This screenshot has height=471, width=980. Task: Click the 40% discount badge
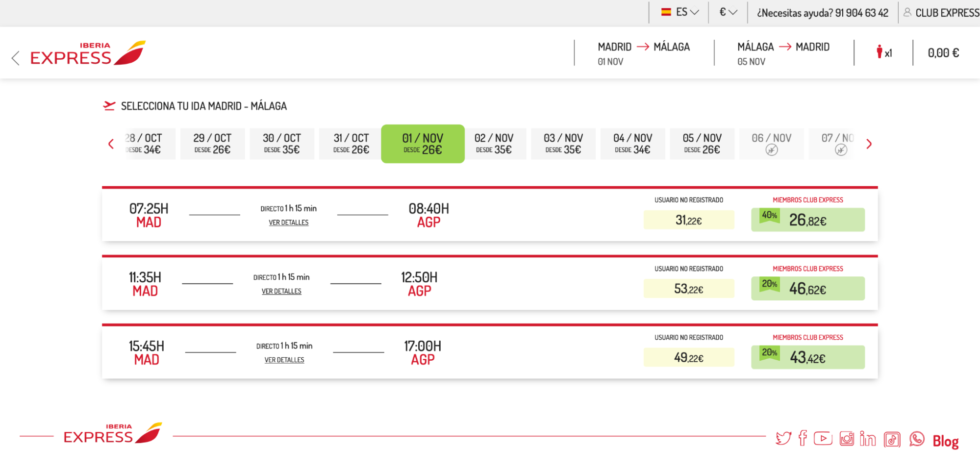[x=770, y=215]
